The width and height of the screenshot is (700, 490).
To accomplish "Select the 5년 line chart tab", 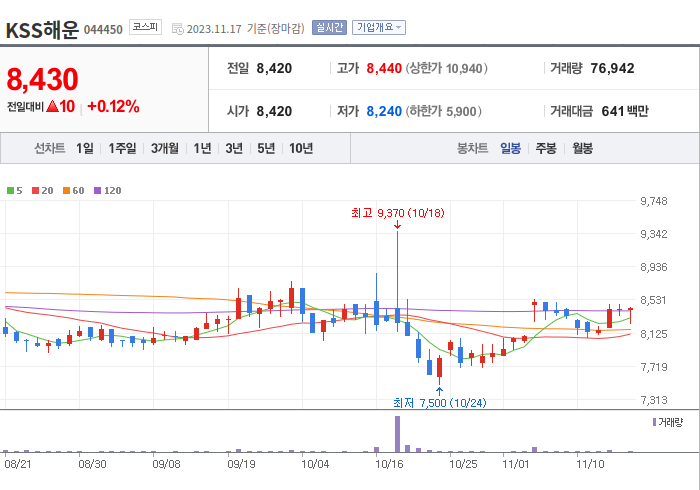I will pos(266,148).
